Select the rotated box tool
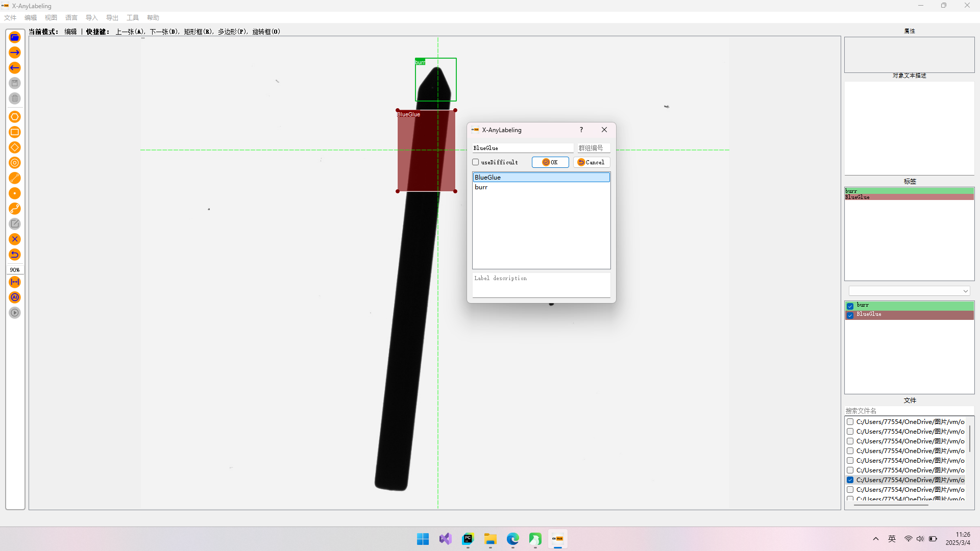This screenshot has width=980, height=551. pyautogui.click(x=15, y=147)
